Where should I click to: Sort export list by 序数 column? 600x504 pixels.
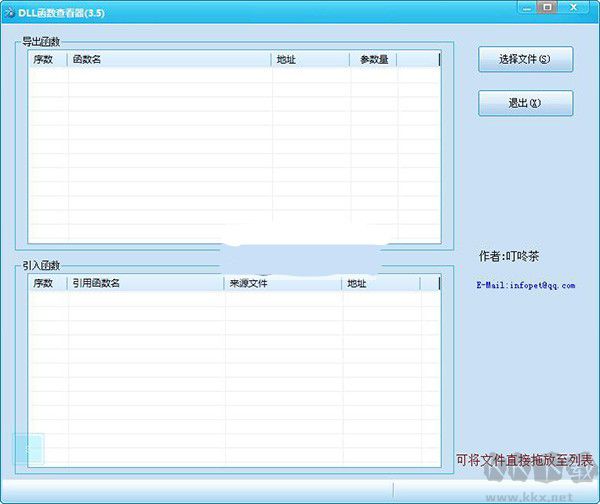pos(48,59)
